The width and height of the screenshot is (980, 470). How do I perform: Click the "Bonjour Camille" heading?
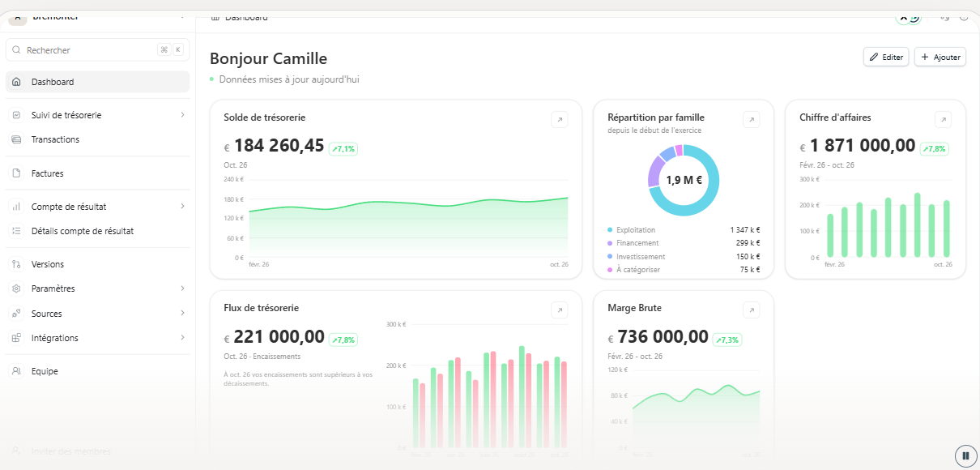tap(269, 58)
